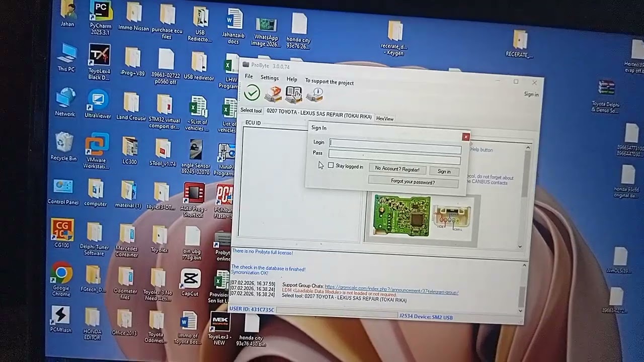Click the No Account? Register! button
The width and height of the screenshot is (644, 362).
[x=397, y=169]
